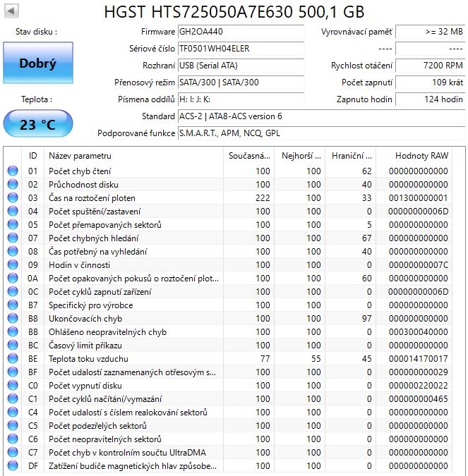
Task: Select the 'Počet chyb čtení' parameter name
Action: point(80,171)
